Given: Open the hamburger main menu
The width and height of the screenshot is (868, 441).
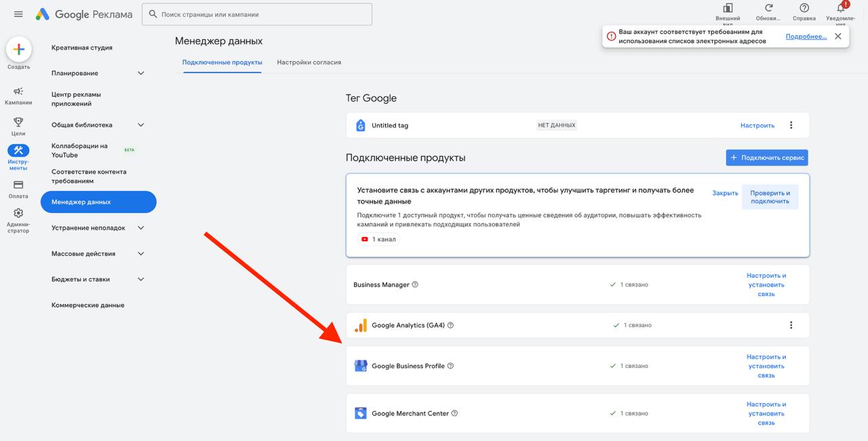Looking at the screenshot, I should click(18, 14).
